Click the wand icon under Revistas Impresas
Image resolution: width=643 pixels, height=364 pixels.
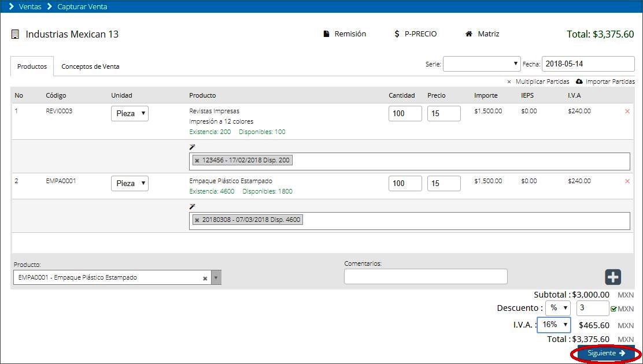(192, 147)
